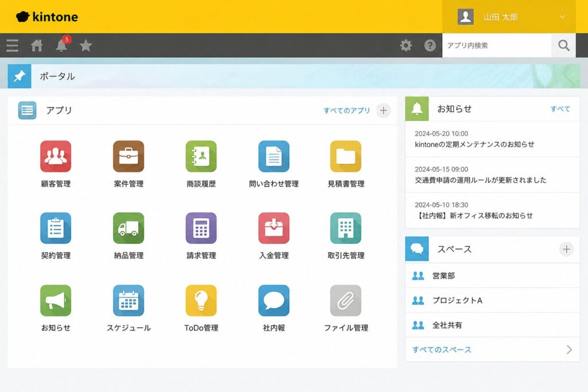588x392 pixels.
Task: Click the お知らせ panel bell icon
Action: (417, 108)
